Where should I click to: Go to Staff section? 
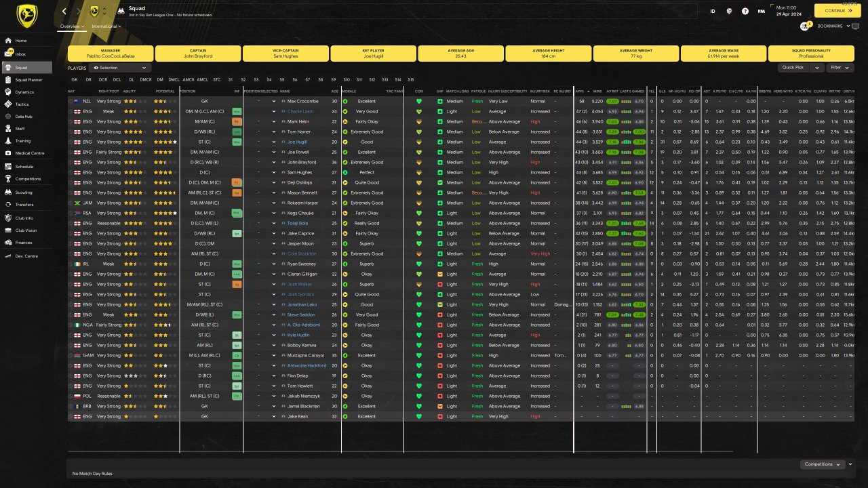point(26,128)
